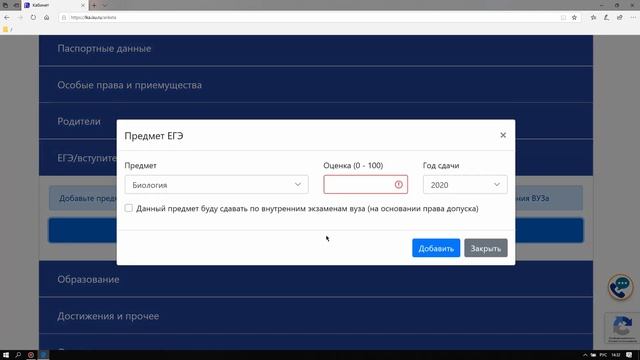Open the reading view icon in address bar
Viewport: 640px width, 360px height.
(x=563, y=18)
